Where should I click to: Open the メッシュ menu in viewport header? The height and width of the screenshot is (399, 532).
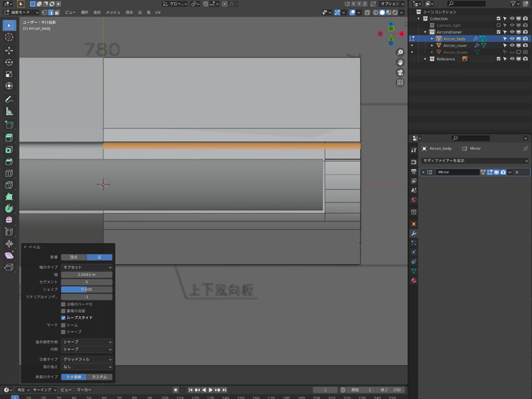(x=113, y=13)
